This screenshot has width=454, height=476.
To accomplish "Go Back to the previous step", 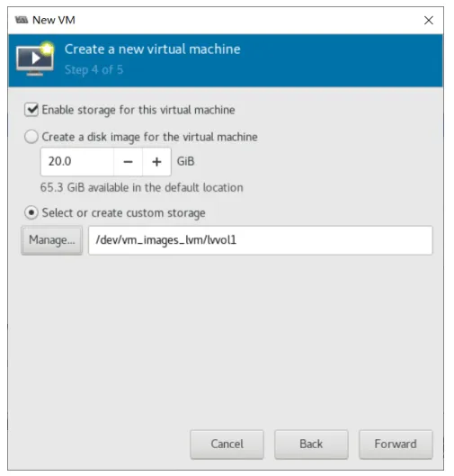I will (311, 445).
